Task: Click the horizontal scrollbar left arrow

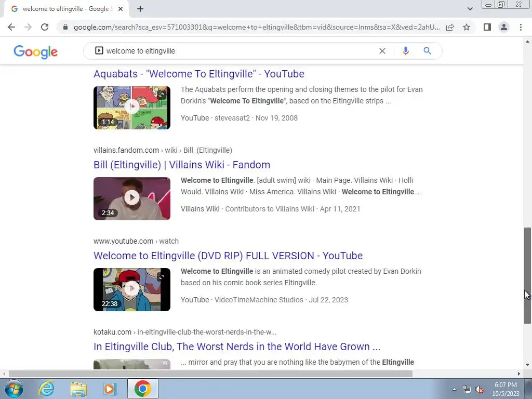Action: click(x=4, y=374)
